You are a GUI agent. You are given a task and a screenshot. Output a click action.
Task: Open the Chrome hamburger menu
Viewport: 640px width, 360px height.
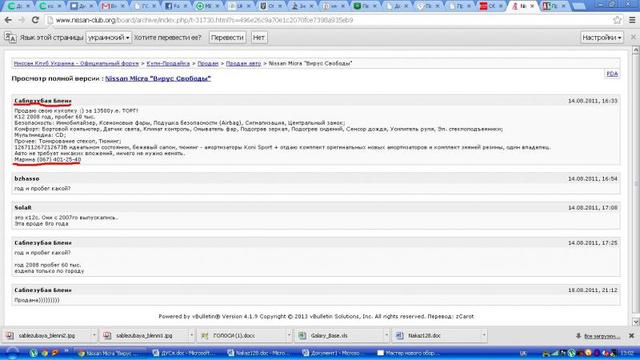click(632, 20)
